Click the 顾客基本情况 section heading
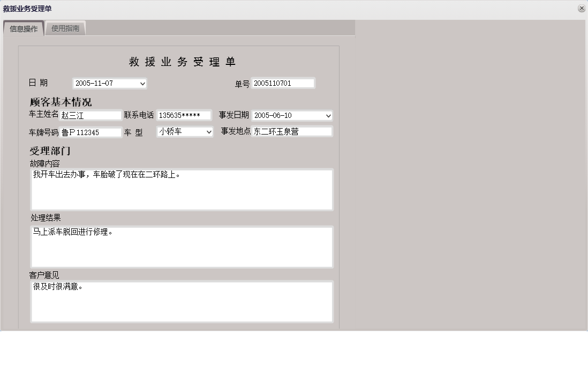The height and width of the screenshot is (379, 588). (59, 101)
